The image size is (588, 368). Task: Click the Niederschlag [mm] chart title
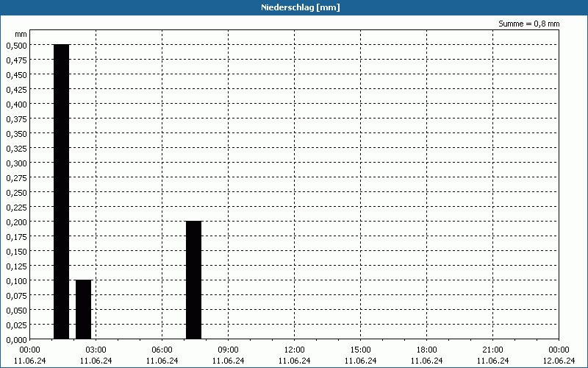point(301,7)
